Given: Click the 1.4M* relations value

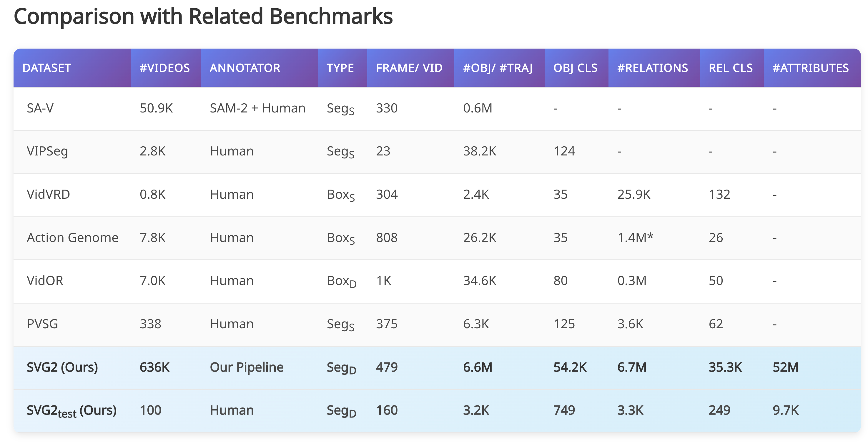Looking at the screenshot, I should point(635,237).
